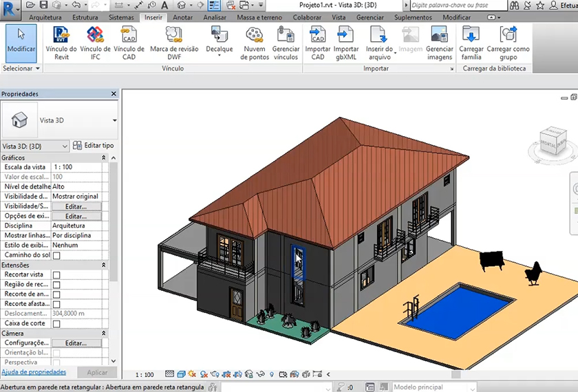Click the Editar tipo button

tap(93, 146)
